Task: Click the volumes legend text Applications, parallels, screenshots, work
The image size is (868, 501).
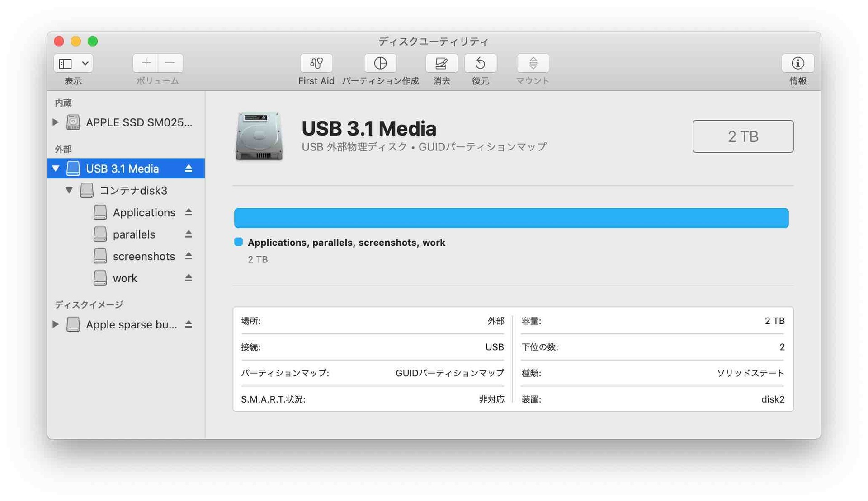Action: coord(346,243)
